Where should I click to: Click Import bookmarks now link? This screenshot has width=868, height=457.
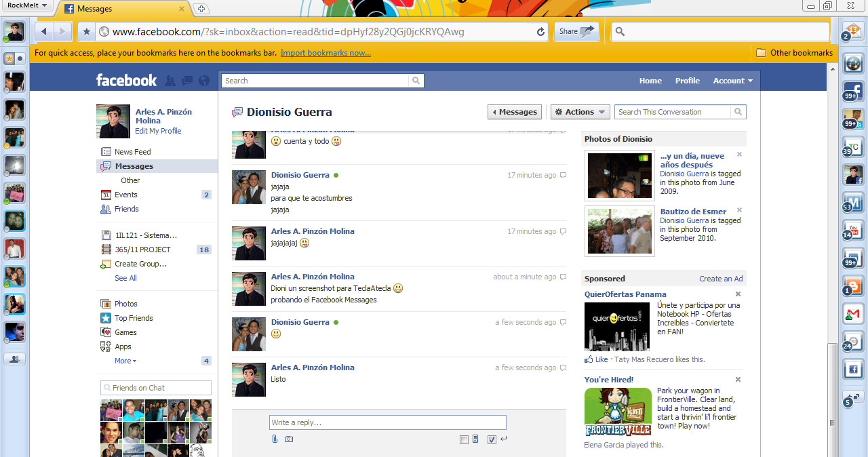325,53
